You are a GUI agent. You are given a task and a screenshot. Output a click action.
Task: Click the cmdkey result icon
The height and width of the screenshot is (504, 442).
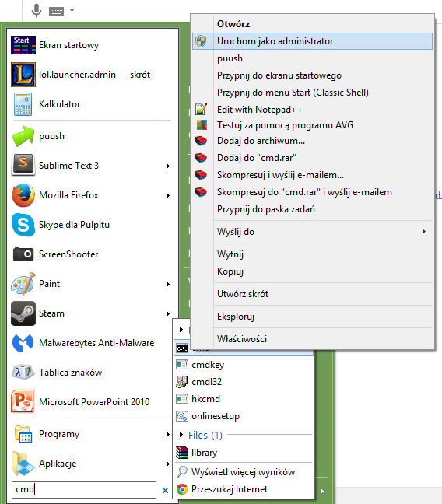[182, 365]
